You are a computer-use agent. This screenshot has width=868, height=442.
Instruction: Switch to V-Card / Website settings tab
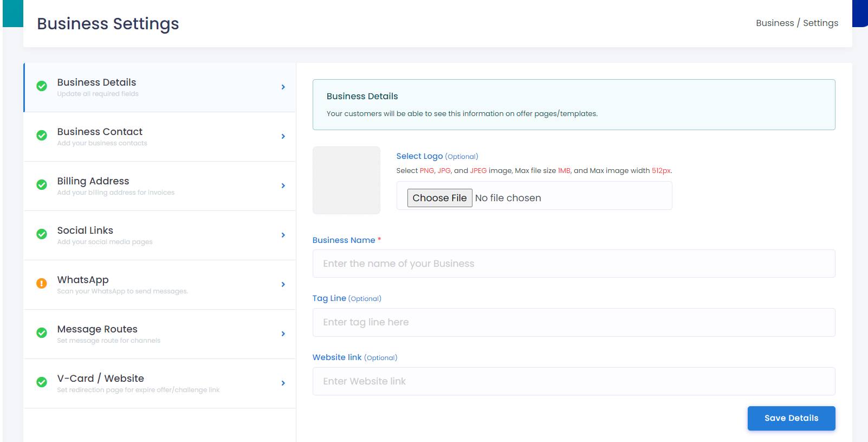tap(160, 383)
